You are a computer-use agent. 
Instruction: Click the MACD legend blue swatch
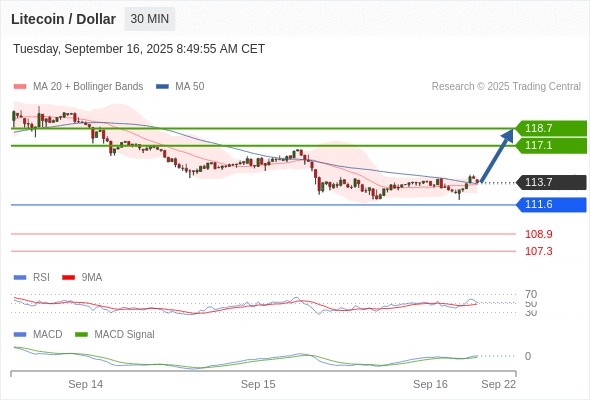[x=20, y=335]
